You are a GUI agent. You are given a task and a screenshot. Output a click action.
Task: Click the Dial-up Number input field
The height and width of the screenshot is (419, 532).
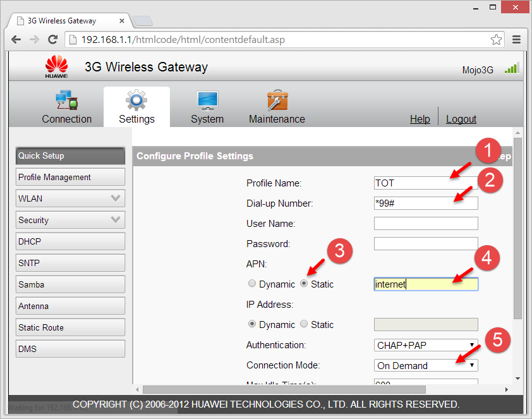pyautogui.click(x=426, y=203)
